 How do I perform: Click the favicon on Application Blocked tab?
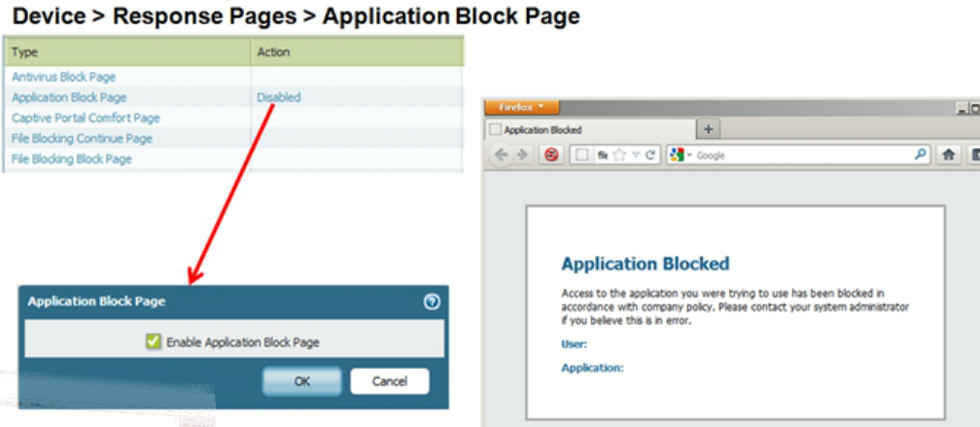pyautogui.click(x=495, y=130)
